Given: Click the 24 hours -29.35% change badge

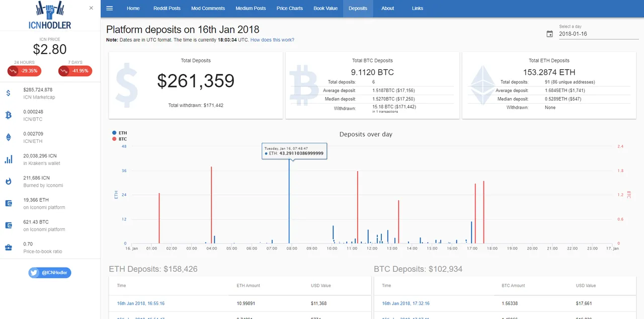Looking at the screenshot, I should click(x=25, y=71).
